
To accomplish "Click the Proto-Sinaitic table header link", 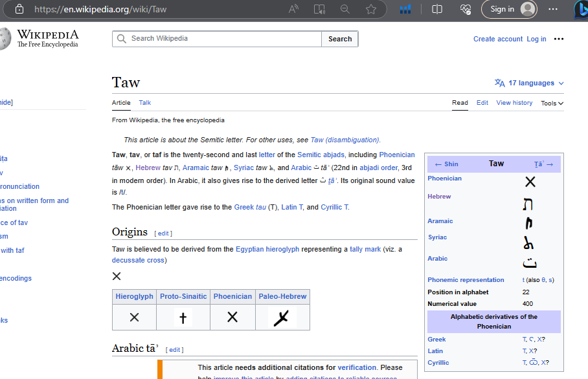I will pos(183,296).
